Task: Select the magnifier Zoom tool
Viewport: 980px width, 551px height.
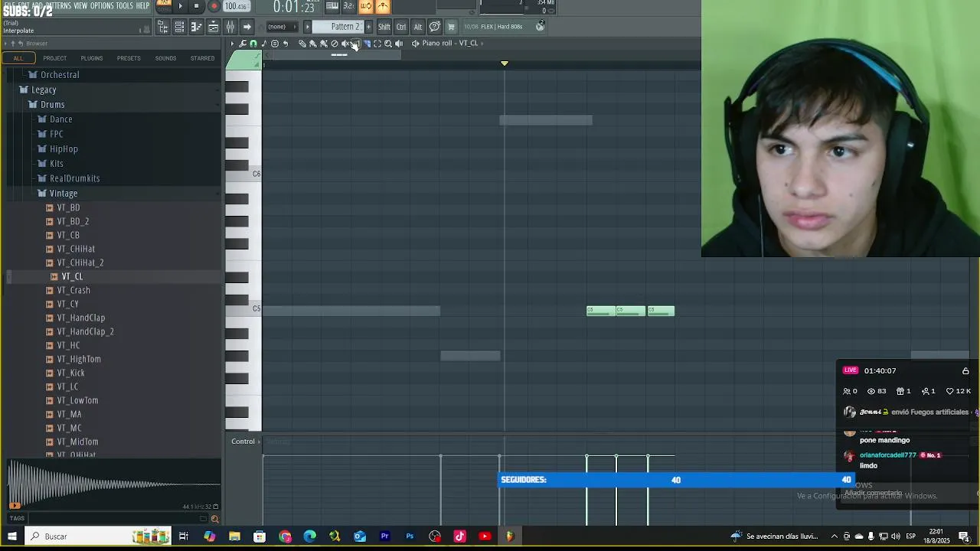Action: coord(388,44)
